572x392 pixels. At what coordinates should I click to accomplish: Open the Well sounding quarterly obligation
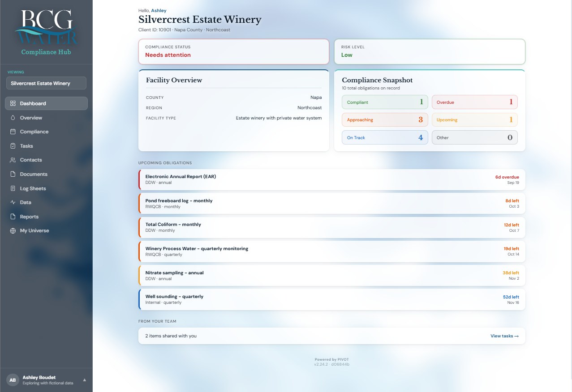pos(332,299)
